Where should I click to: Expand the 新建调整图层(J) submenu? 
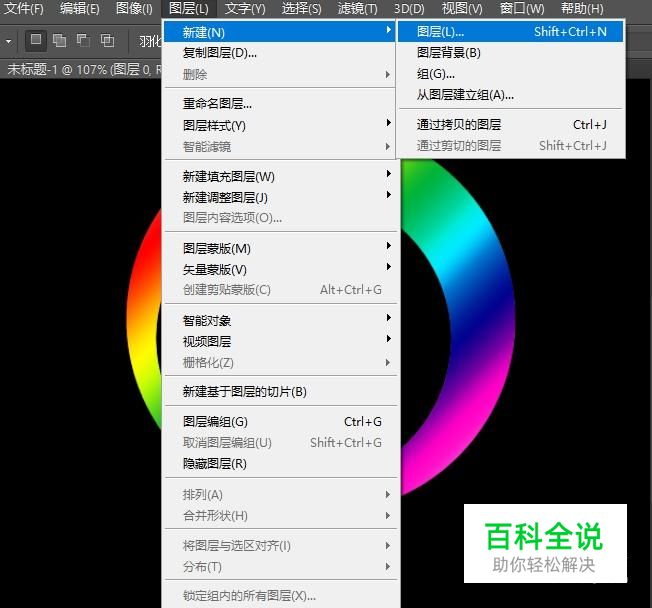coord(279,197)
